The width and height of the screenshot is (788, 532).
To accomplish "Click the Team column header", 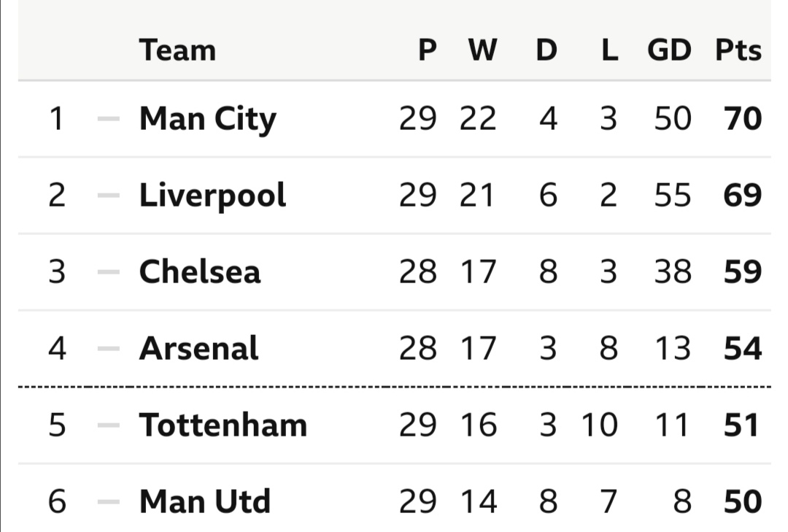I will [x=177, y=50].
